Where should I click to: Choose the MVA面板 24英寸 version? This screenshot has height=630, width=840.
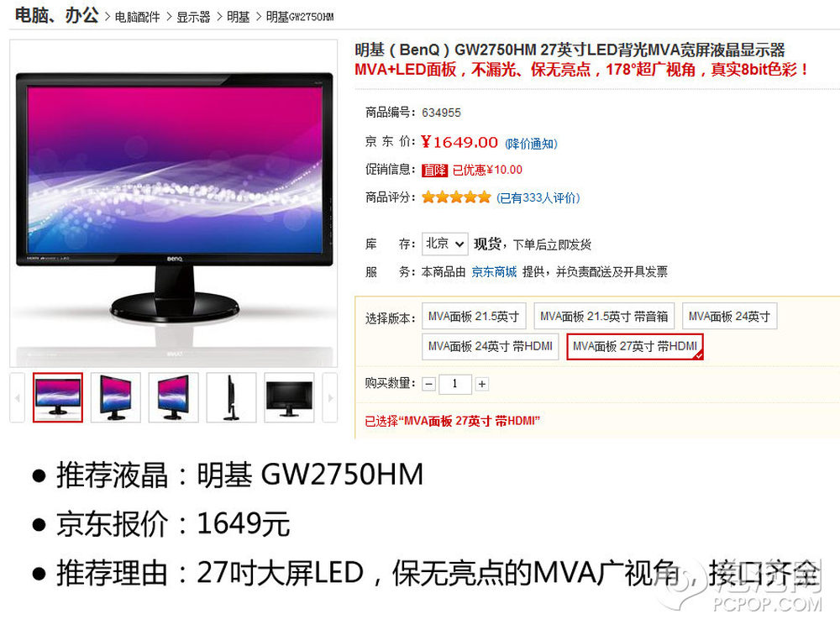730,316
